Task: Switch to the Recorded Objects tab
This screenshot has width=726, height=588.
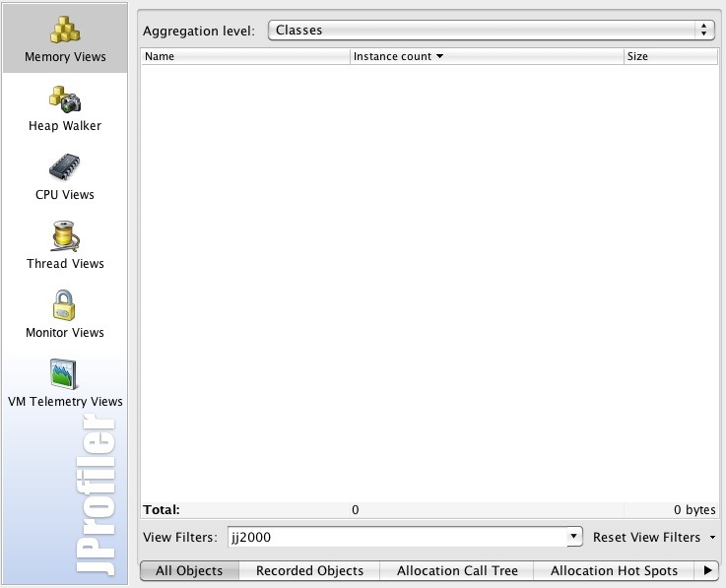Action: coord(309,570)
